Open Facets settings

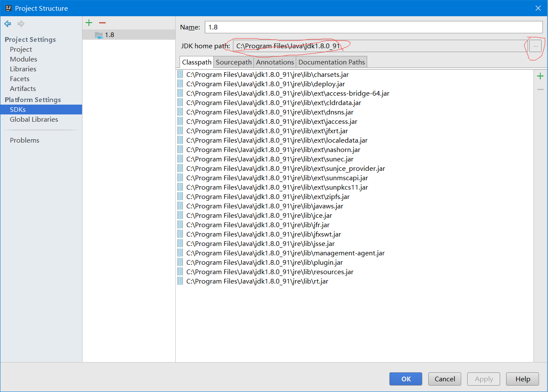click(x=20, y=79)
